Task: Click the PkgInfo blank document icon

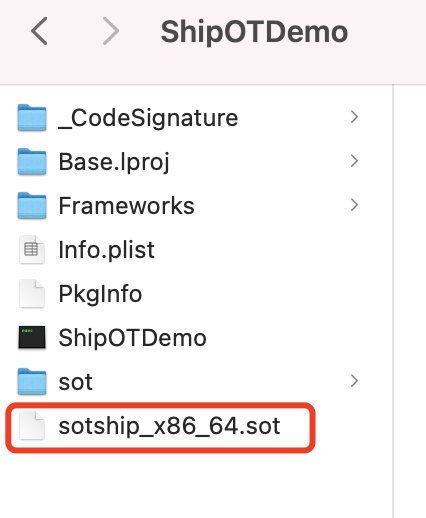Action: 32,293
